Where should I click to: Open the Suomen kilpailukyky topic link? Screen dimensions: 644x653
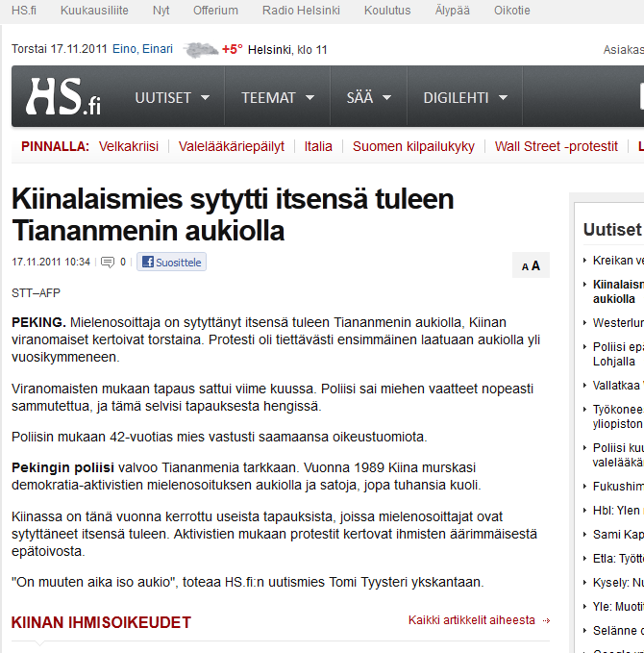coord(413,146)
